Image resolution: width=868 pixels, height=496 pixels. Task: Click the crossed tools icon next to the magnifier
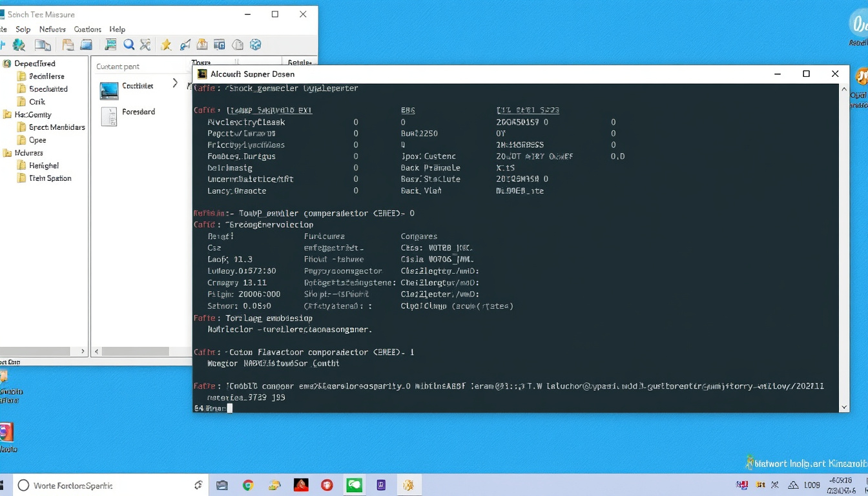[x=145, y=45]
